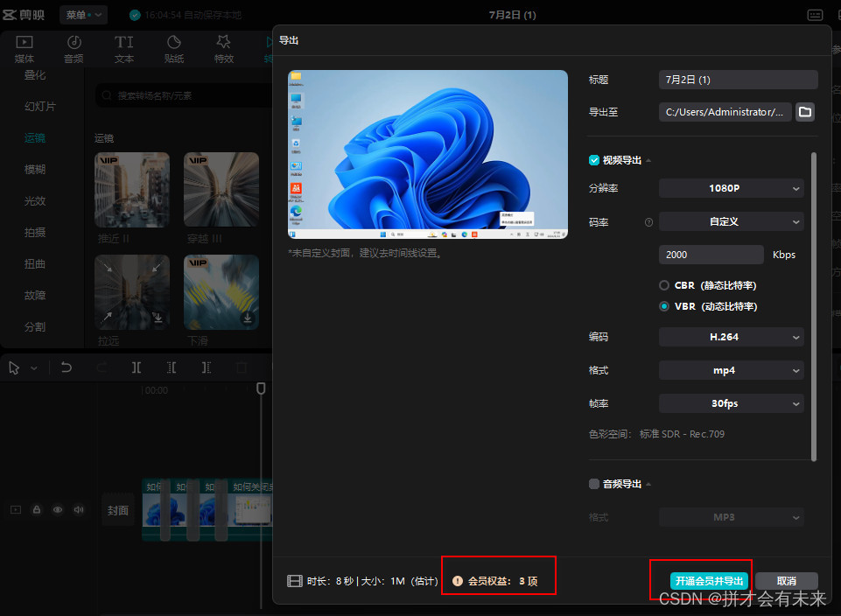Select the 穿越 III transition thumbnail

[221, 189]
